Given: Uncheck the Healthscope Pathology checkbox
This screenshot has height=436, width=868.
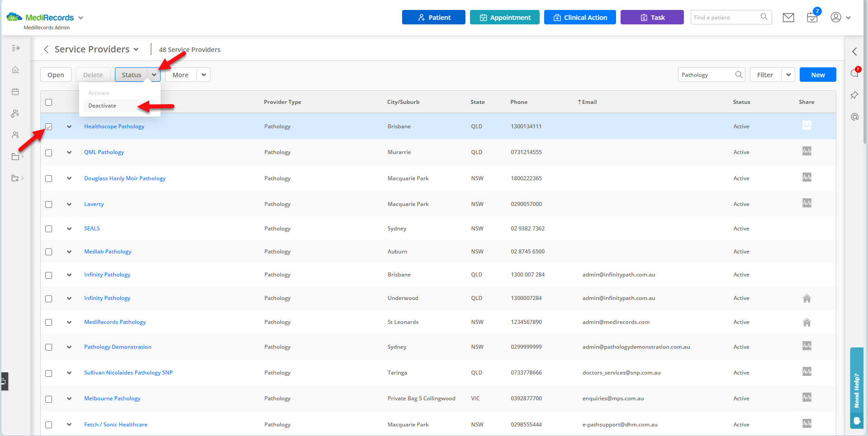Looking at the screenshot, I should tap(49, 127).
